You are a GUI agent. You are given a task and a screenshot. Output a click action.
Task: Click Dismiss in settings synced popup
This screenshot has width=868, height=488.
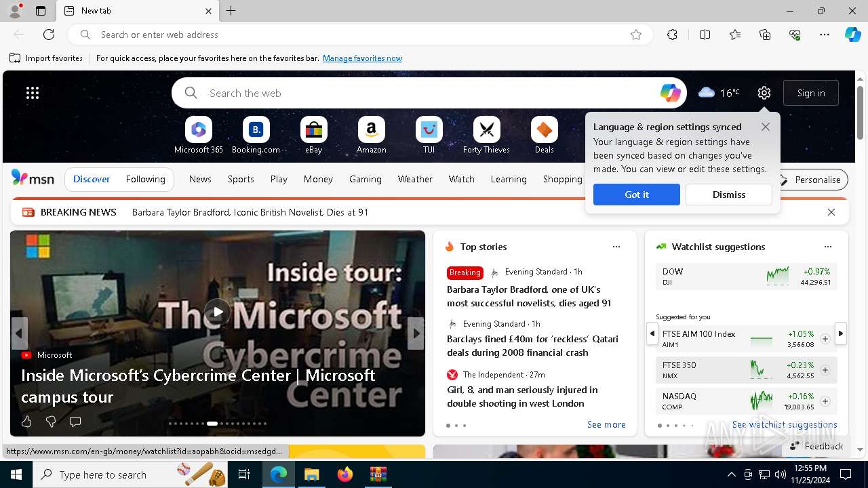[x=729, y=195]
